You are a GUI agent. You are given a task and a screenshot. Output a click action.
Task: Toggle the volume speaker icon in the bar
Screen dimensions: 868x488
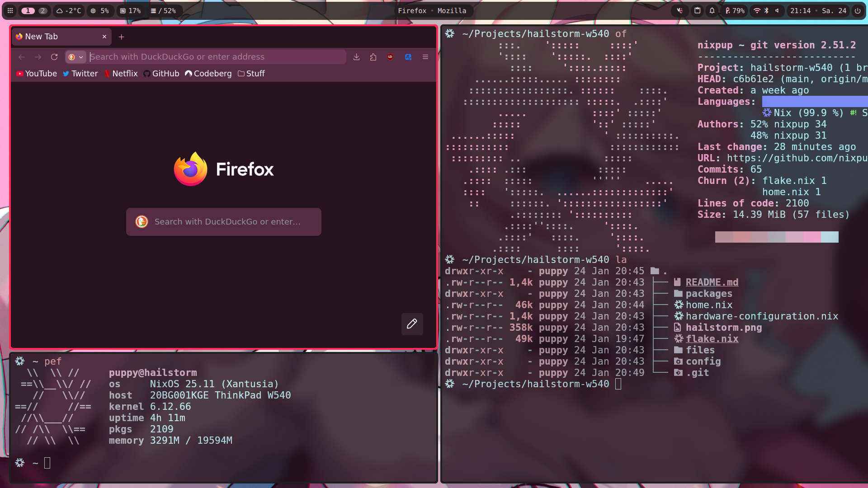[777, 10]
